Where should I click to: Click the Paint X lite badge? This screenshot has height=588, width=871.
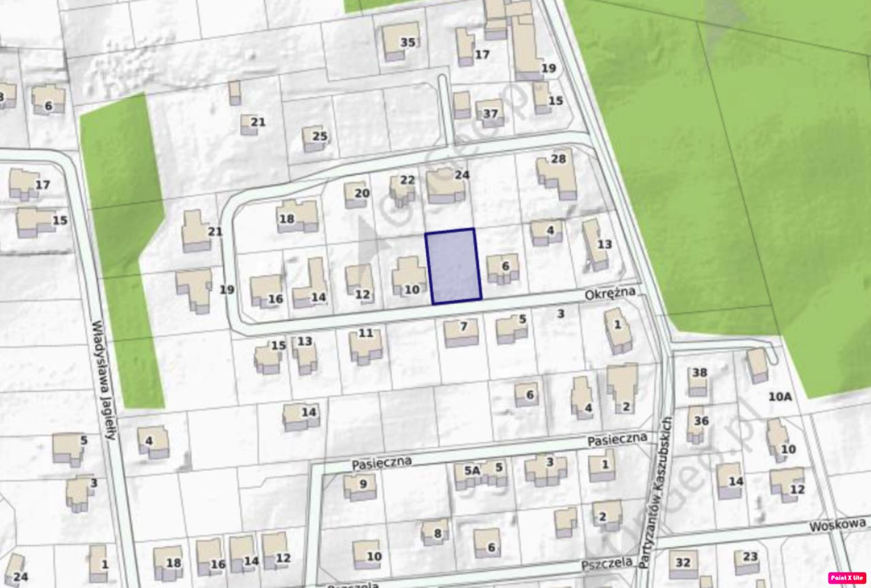point(847,578)
